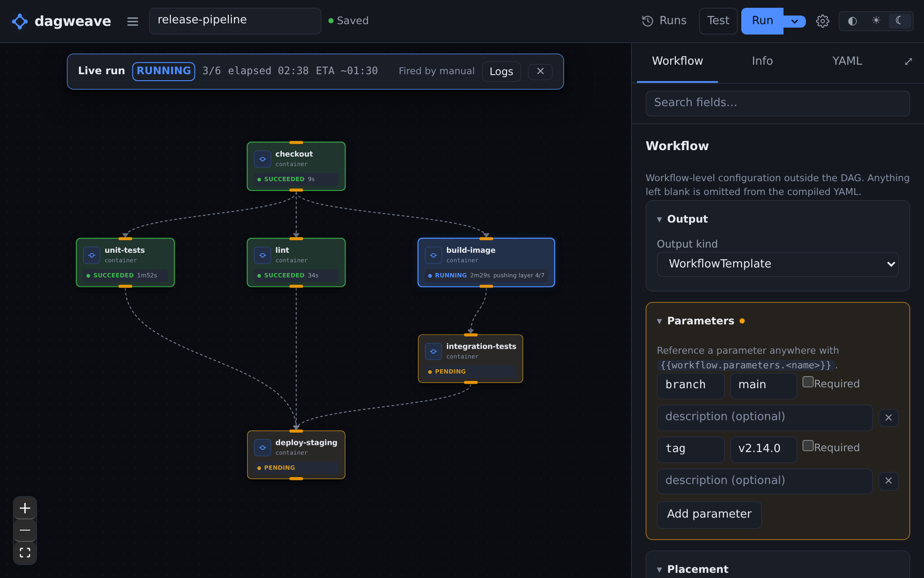The width and height of the screenshot is (924, 578).
Task: Switch to auto contrast theme
Action: (x=852, y=21)
